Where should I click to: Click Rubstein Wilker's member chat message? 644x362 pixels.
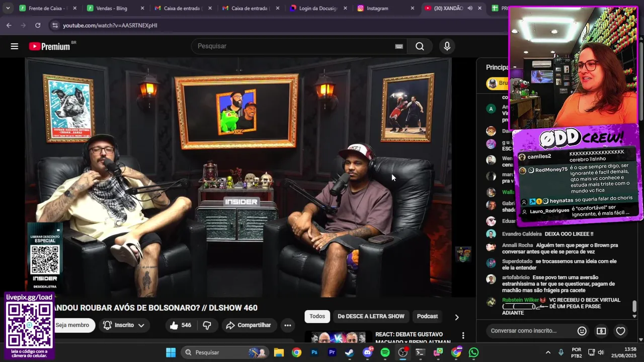561,306
